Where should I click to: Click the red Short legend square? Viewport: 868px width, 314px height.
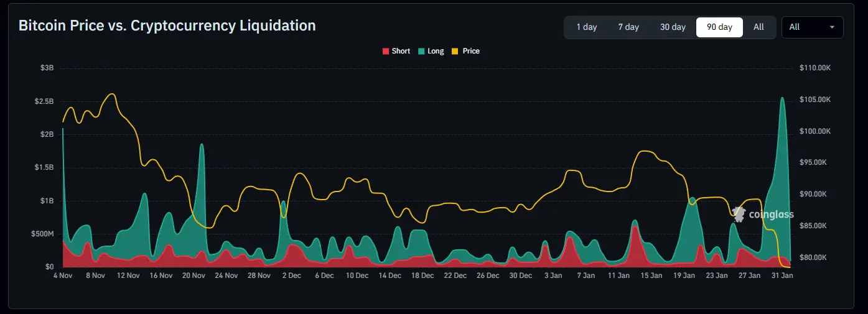tap(385, 51)
